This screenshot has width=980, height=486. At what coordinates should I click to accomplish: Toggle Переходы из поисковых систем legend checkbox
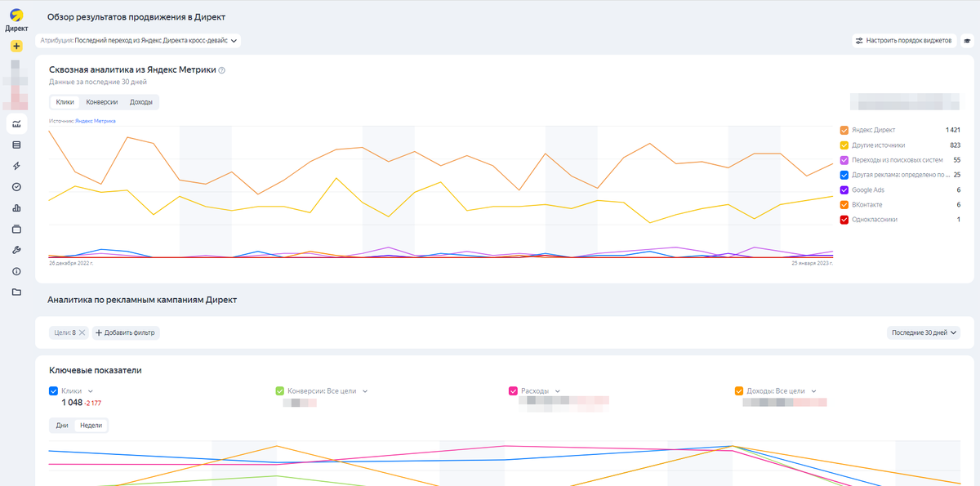point(844,160)
